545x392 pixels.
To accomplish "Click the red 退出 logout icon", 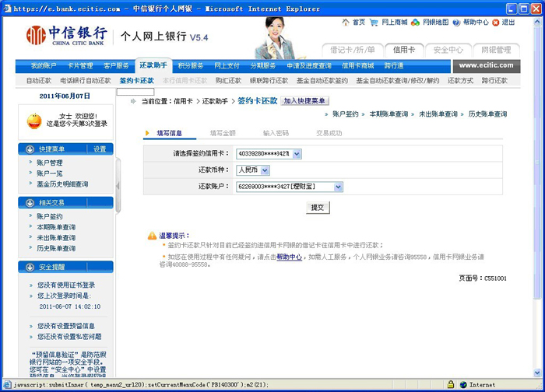I will [x=495, y=23].
